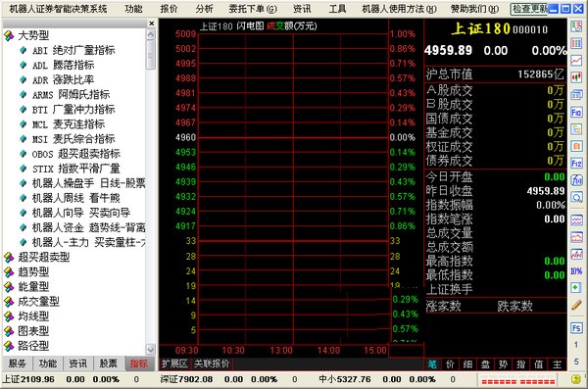Open the F10 info icon in right toolbar
The image size is (588, 389).
576,112
